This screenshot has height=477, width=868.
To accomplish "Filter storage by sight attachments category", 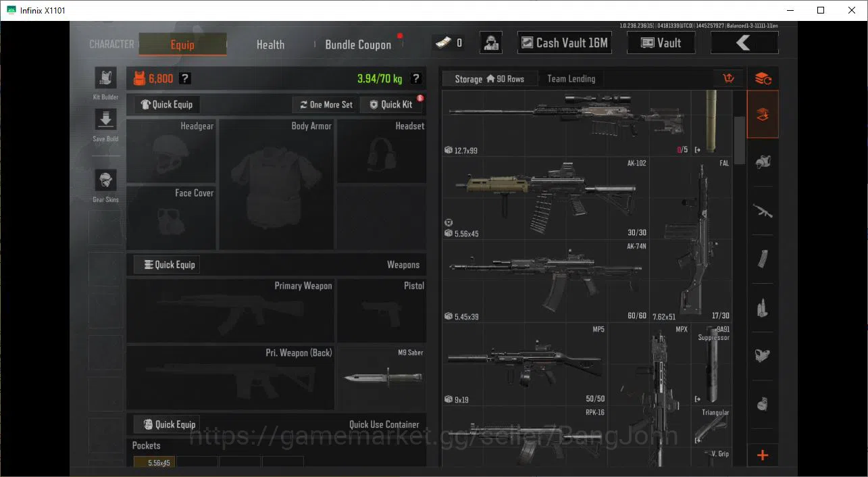I will 763,356.
